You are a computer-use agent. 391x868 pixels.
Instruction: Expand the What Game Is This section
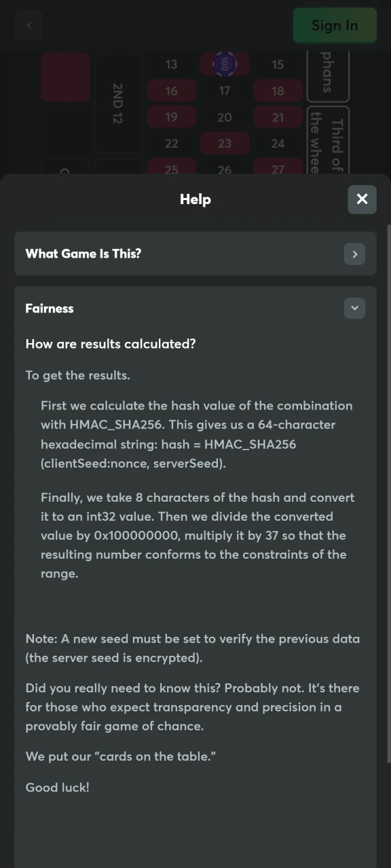[x=354, y=254]
